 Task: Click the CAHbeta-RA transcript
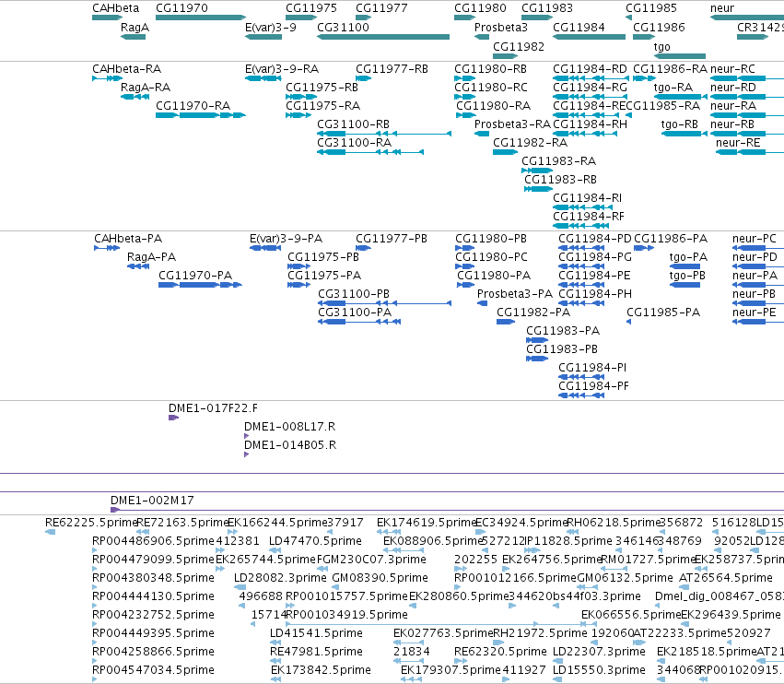(x=107, y=78)
